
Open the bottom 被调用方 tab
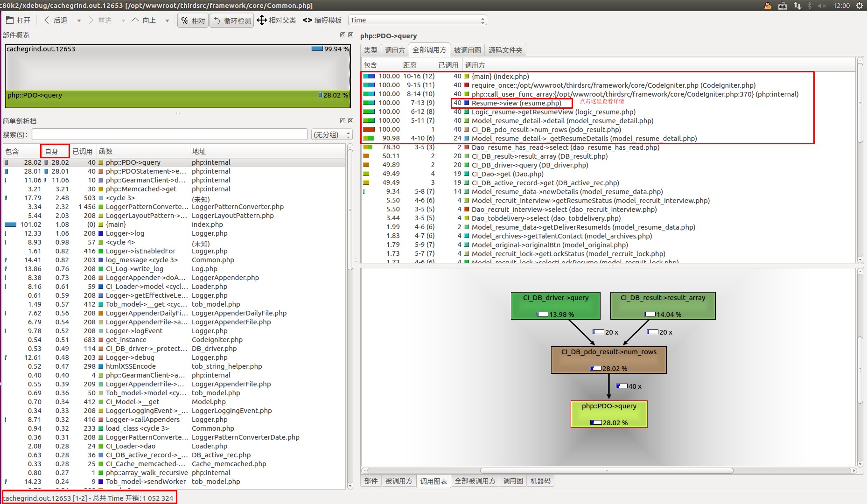(x=399, y=481)
